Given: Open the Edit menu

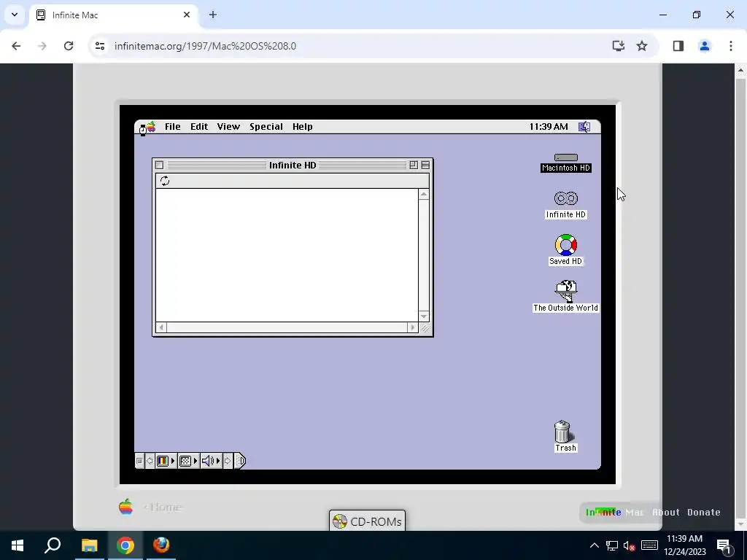Looking at the screenshot, I should [199, 127].
